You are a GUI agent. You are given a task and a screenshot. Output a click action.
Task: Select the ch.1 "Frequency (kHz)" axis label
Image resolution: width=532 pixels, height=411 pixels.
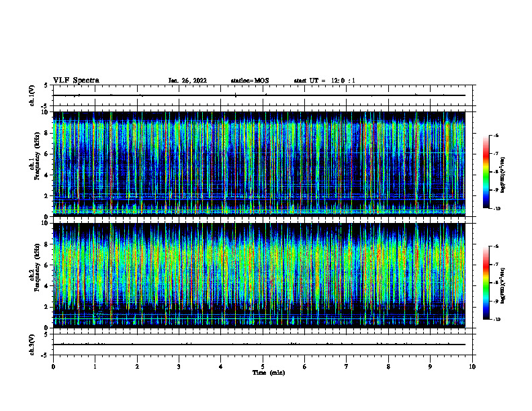click(x=38, y=156)
